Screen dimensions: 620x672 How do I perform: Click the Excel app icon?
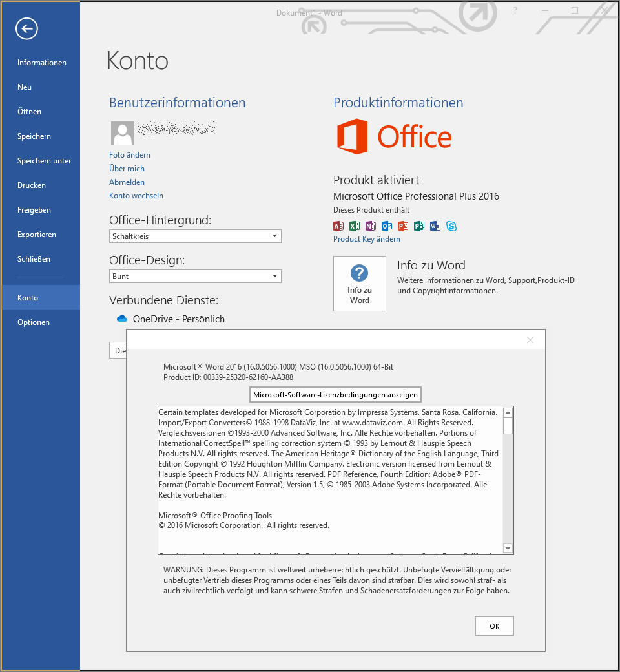click(x=355, y=226)
